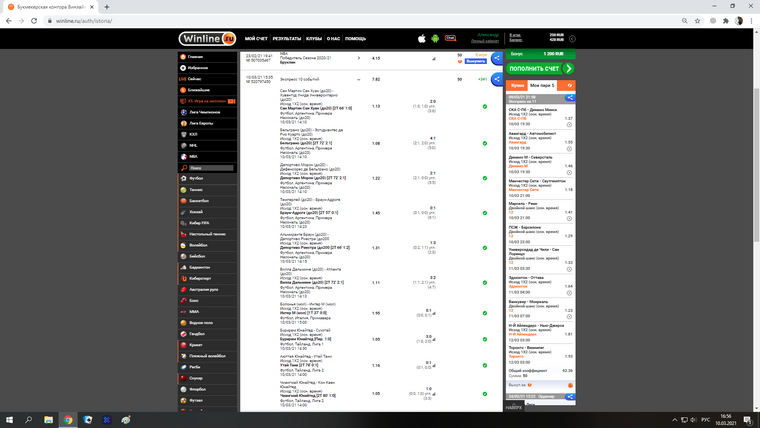
Task: Switch to Купон tab
Action: pos(517,85)
